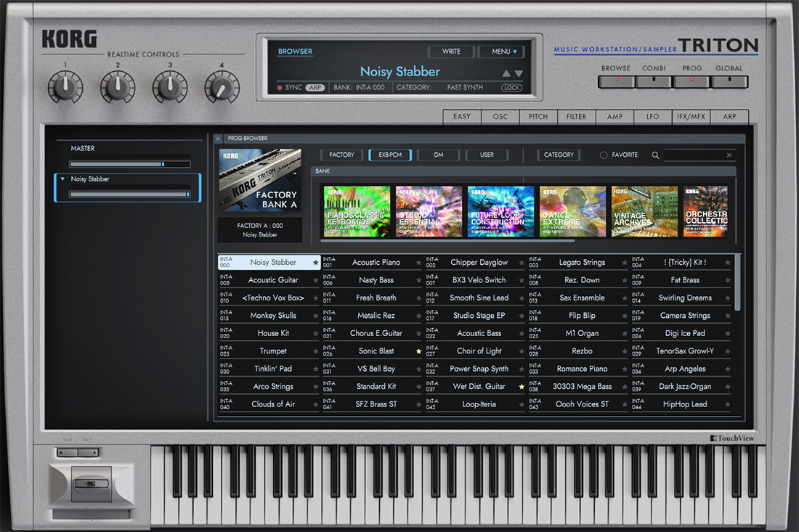Favorite the Acoustic Piano star
This screenshot has width=799, height=532.
pos(419,263)
